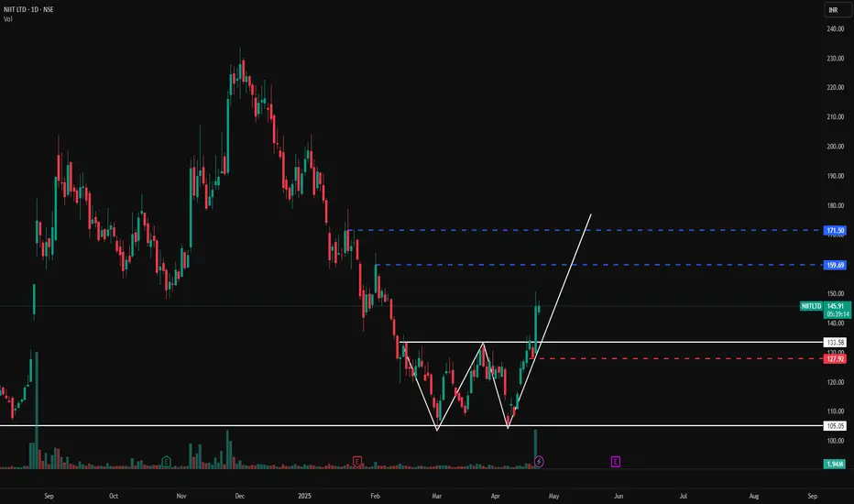This screenshot has width=854, height=504.
Task: Select the 127.92 red price label
Action: coord(835,359)
